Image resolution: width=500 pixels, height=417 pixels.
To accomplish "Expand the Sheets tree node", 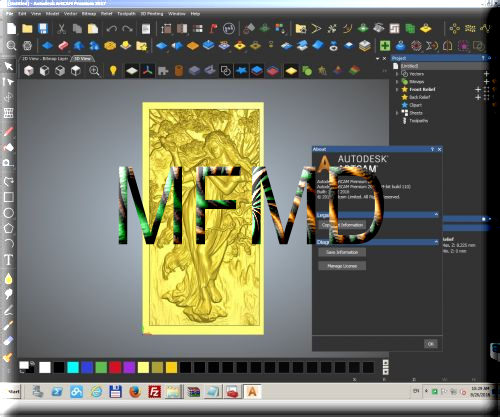I will (x=397, y=113).
